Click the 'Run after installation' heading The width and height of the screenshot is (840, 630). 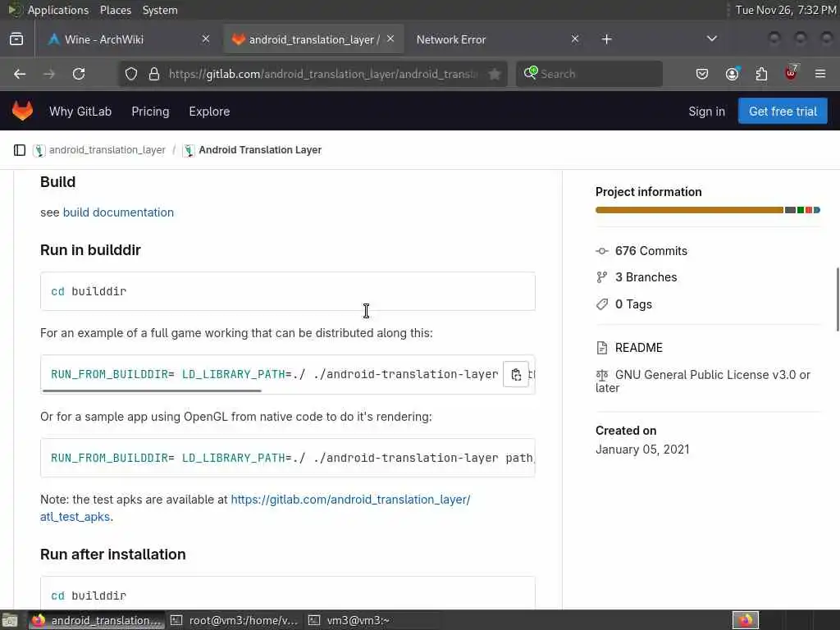click(x=113, y=555)
